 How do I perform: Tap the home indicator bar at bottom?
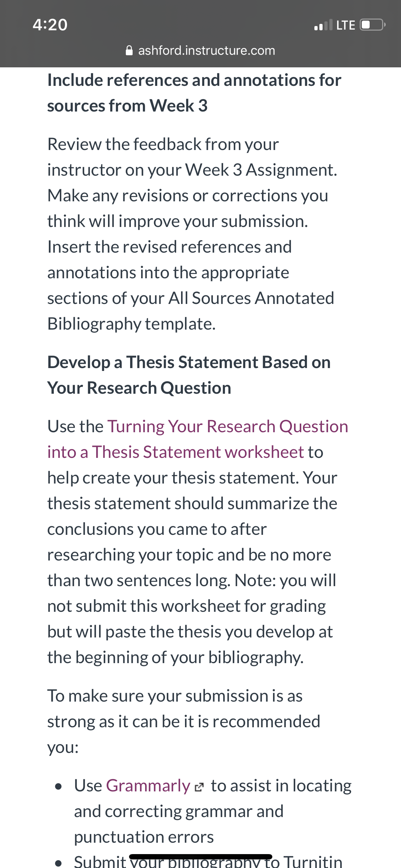point(201,857)
